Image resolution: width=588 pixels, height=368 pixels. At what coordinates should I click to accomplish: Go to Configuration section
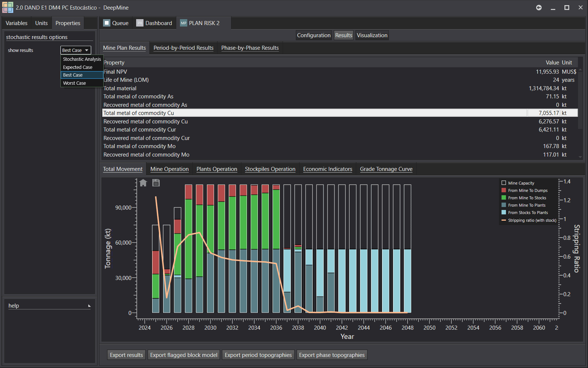tap(314, 35)
